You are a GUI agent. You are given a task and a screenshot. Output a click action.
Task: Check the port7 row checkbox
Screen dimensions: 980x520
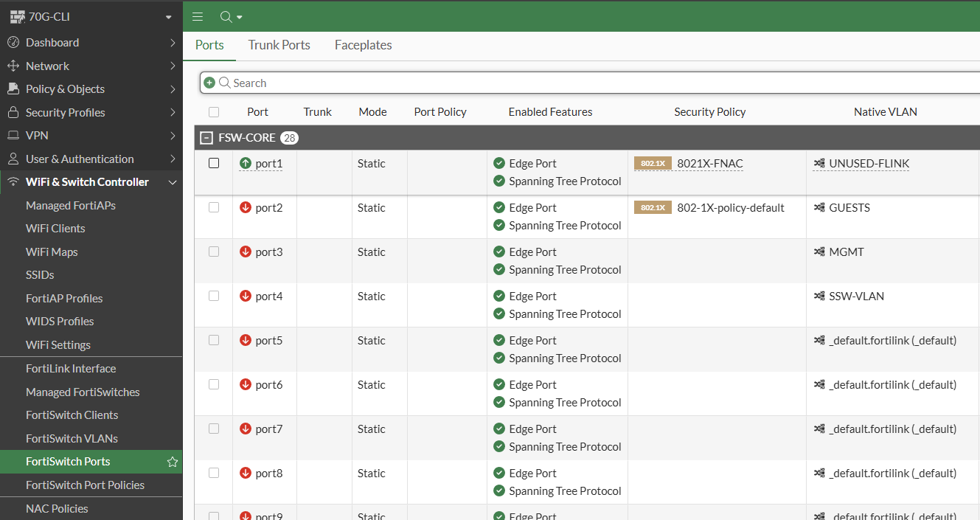[214, 429]
